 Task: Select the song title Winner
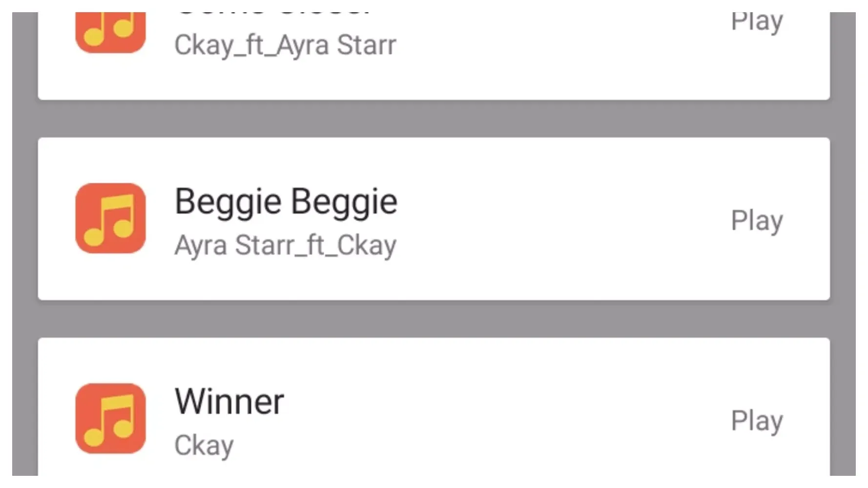pos(229,400)
